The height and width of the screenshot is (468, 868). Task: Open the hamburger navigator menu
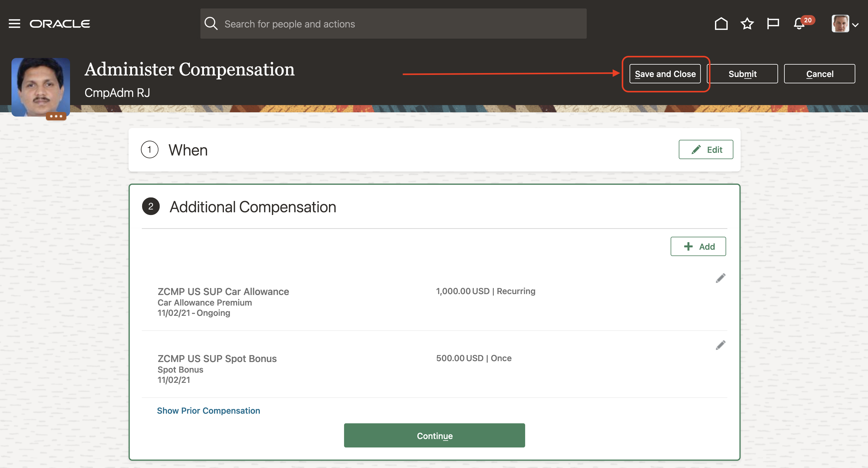[14, 24]
